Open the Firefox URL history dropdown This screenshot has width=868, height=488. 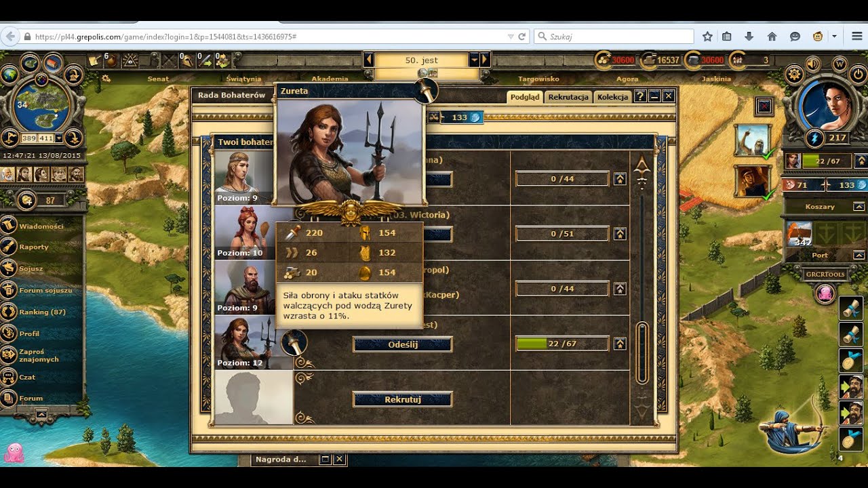(x=511, y=37)
